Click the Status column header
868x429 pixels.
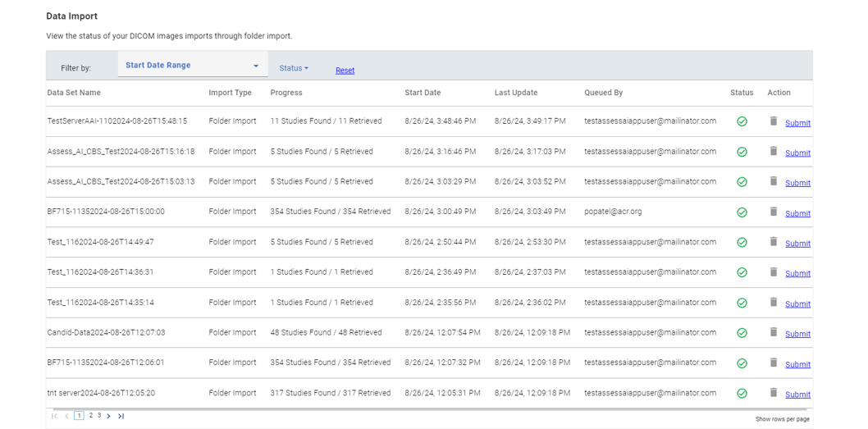(742, 93)
